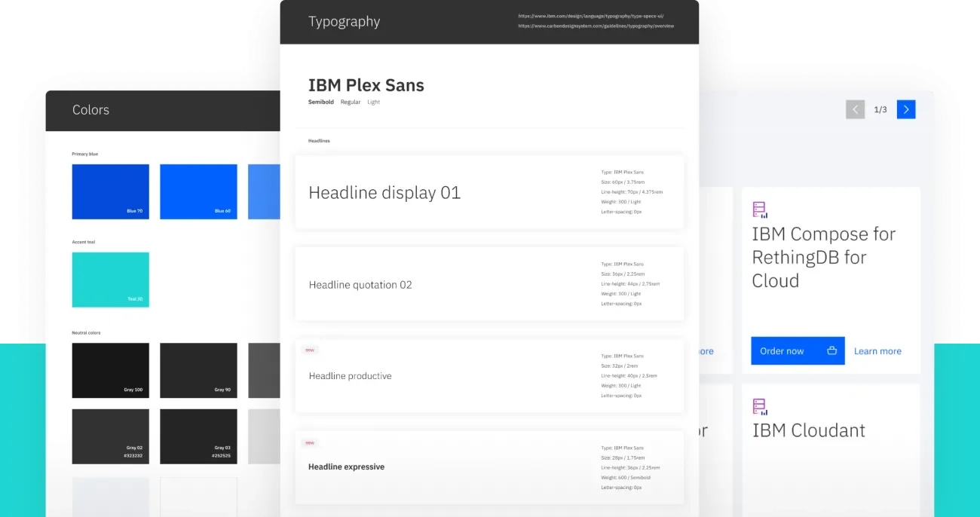Select the Light weight under IBM Plex Sans
Image resolution: width=980 pixels, height=517 pixels.
pyautogui.click(x=374, y=102)
